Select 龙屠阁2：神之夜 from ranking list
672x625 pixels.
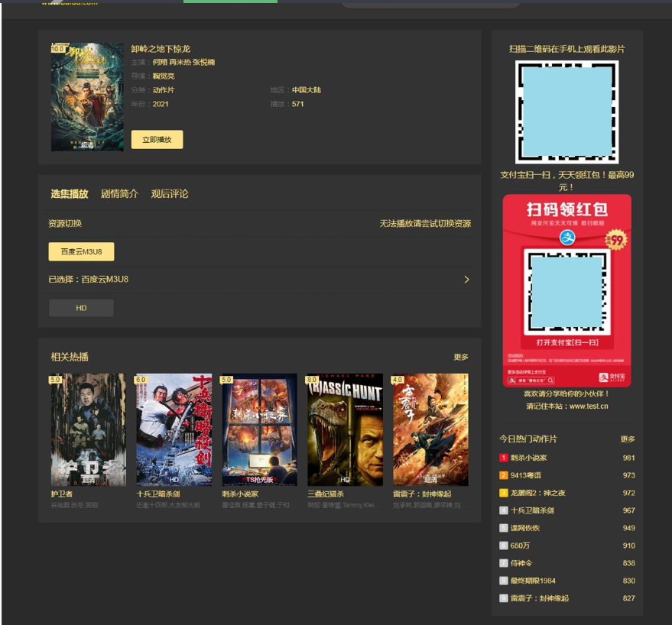click(538, 493)
